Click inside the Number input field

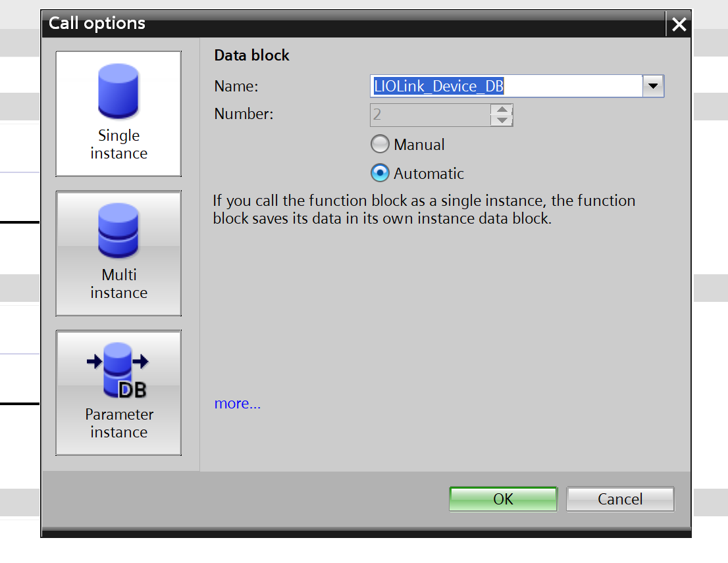pyautogui.click(x=429, y=115)
